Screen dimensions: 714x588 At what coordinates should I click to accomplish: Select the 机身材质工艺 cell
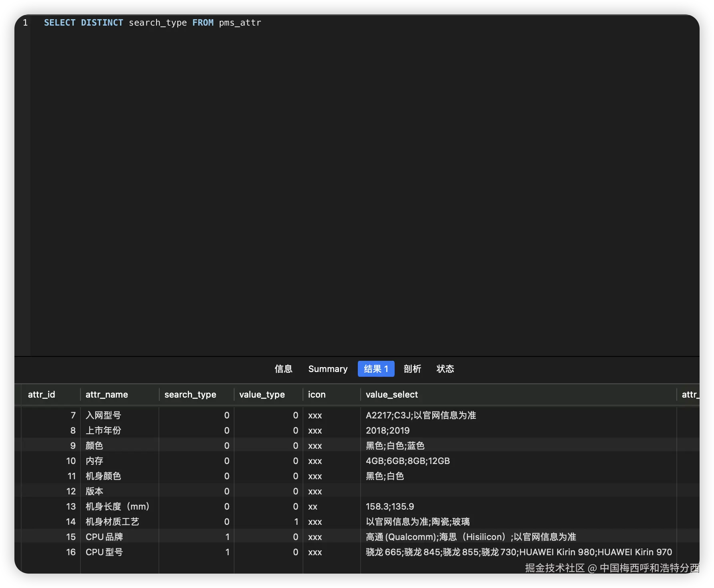click(119, 522)
